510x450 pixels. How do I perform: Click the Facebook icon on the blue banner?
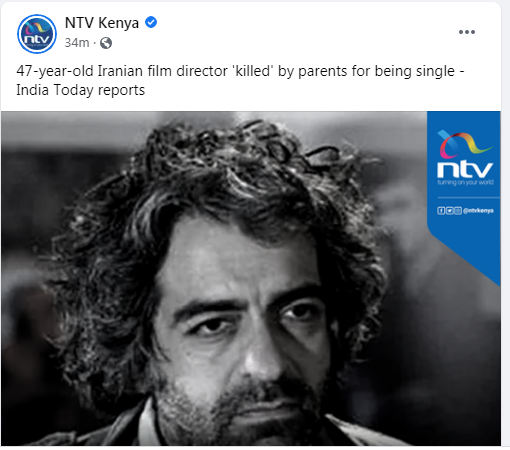click(x=441, y=211)
